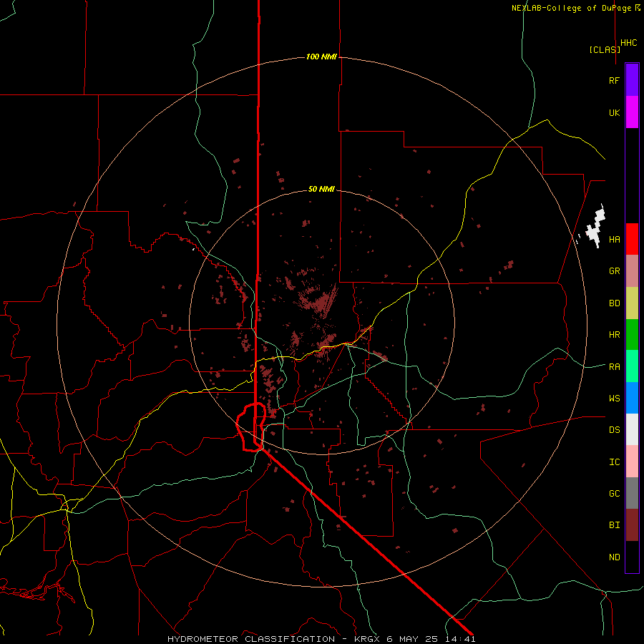Pick the GC legend label
Viewport: 644px width, 644px height.
click(x=614, y=494)
